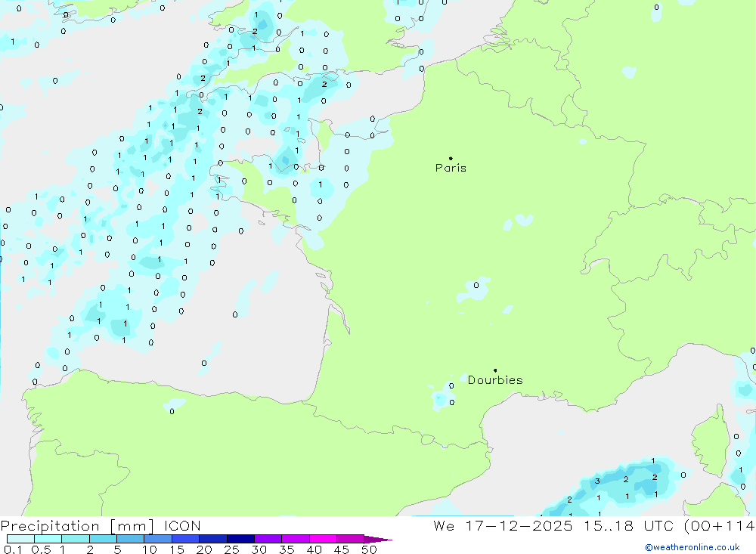
Task: Click the 0 value south of Paris
Action: tap(476, 285)
